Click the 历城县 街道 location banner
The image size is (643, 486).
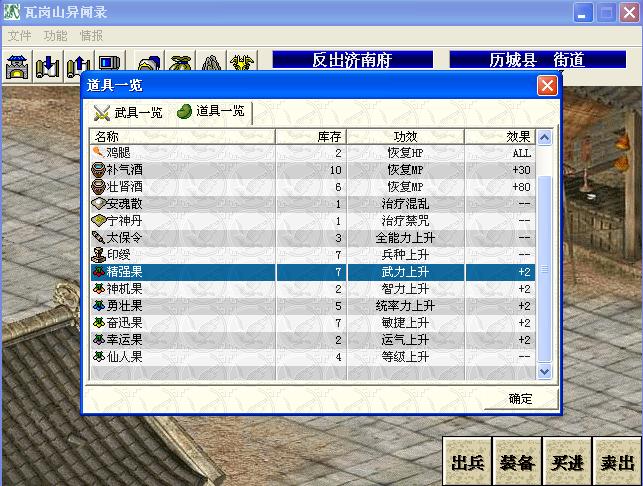(538, 60)
